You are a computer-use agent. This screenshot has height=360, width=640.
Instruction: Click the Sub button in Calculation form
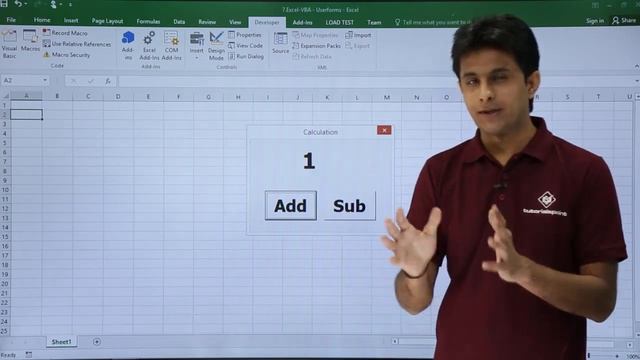click(x=349, y=206)
